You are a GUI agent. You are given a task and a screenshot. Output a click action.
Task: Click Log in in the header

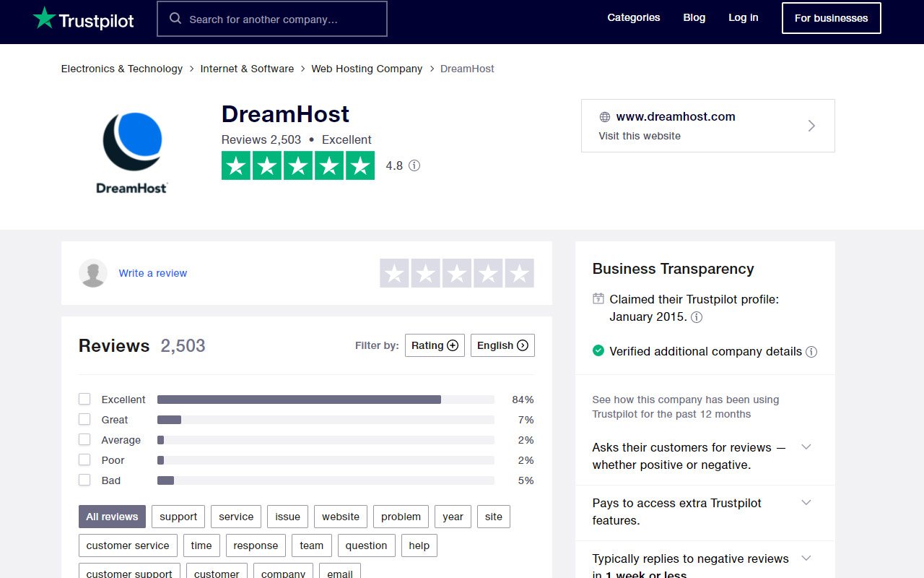tap(744, 17)
